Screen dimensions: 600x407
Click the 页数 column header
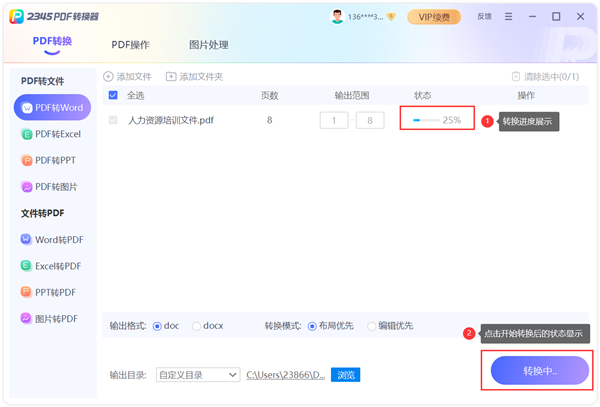269,95
